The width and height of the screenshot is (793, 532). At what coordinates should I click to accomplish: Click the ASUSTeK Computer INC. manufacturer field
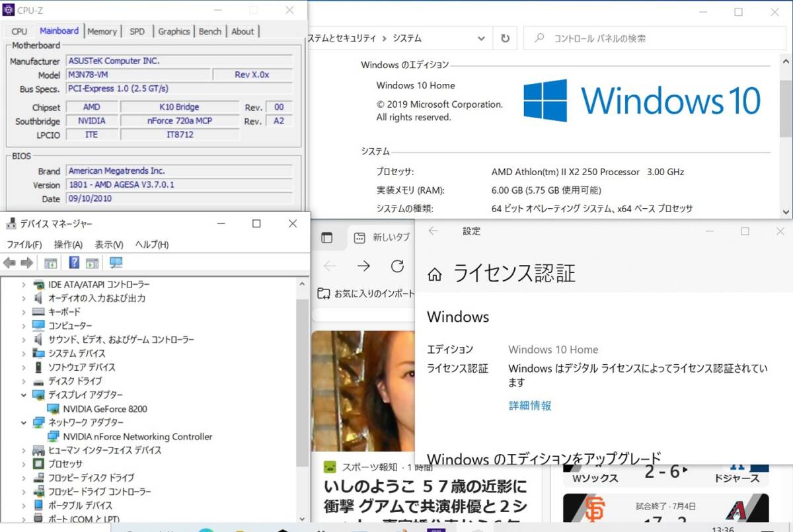[179, 61]
